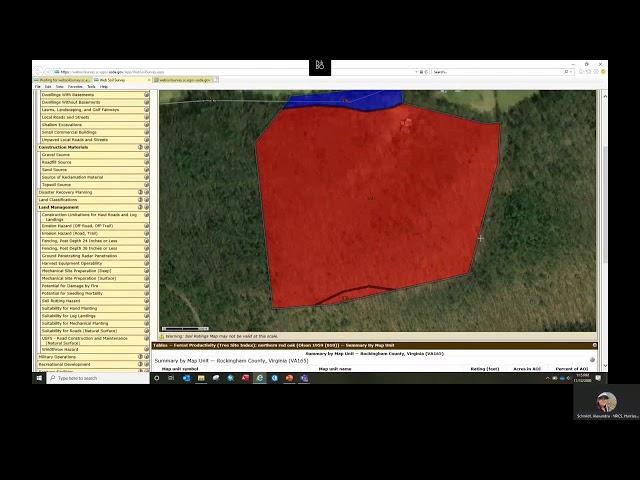Open PowerPoint from the taskbar
The height and width of the screenshot is (480, 640).
pos(289,378)
